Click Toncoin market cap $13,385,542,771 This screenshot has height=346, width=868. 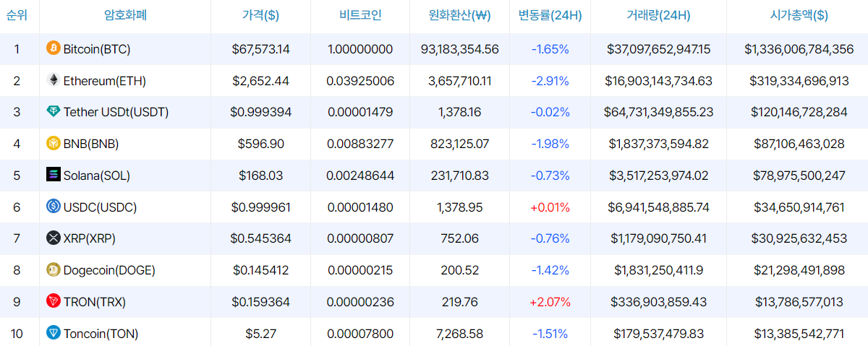coord(799,334)
